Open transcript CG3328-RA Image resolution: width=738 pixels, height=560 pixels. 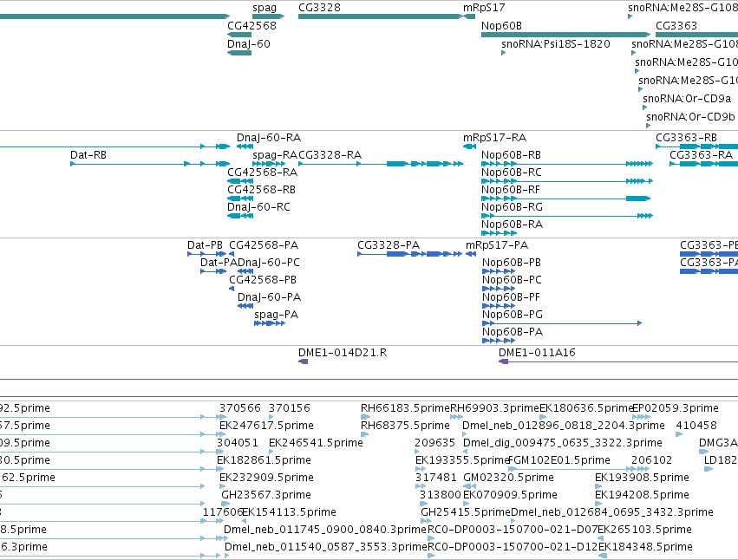pos(330,155)
